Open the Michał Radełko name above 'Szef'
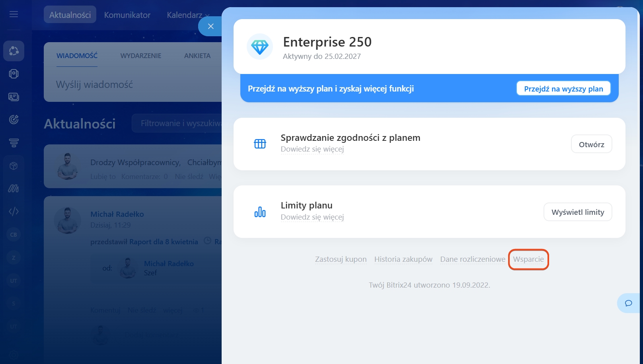Viewport: 643px width, 364px height. coord(169,264)
